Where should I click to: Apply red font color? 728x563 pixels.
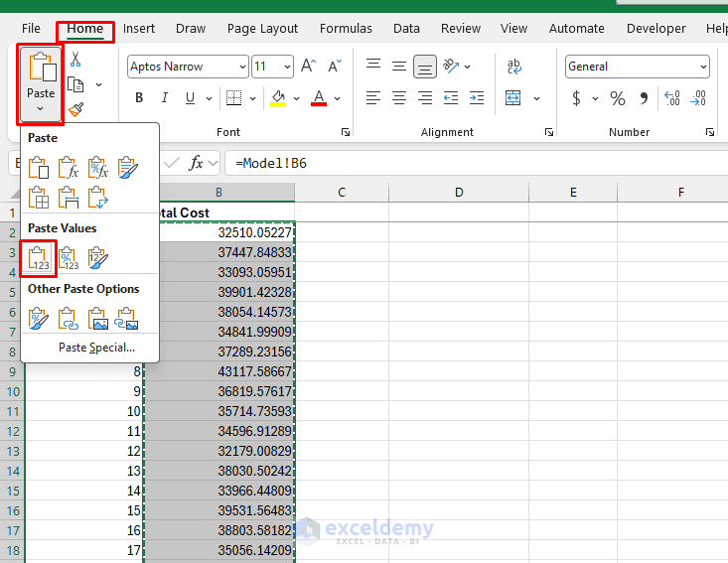click(319, 98)
